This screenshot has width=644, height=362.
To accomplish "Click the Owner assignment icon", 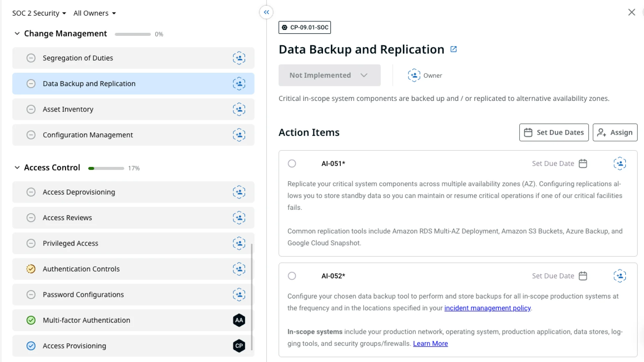I will (x=414, y=75).
